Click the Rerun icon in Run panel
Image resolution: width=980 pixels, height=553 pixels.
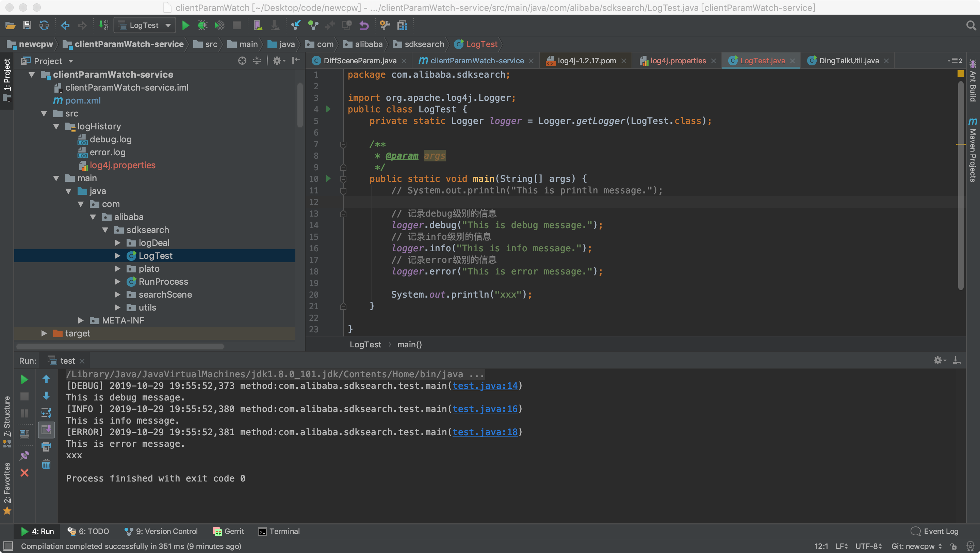coord(24,379)
